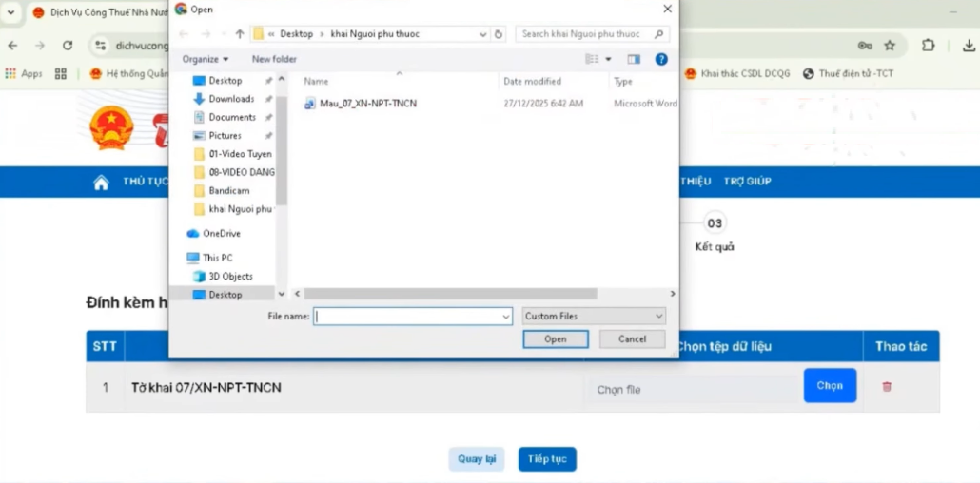This screenshot has width=980, height=483.
Task: Click scroll-down arrow of navigation pane
Action: [282, 294]
